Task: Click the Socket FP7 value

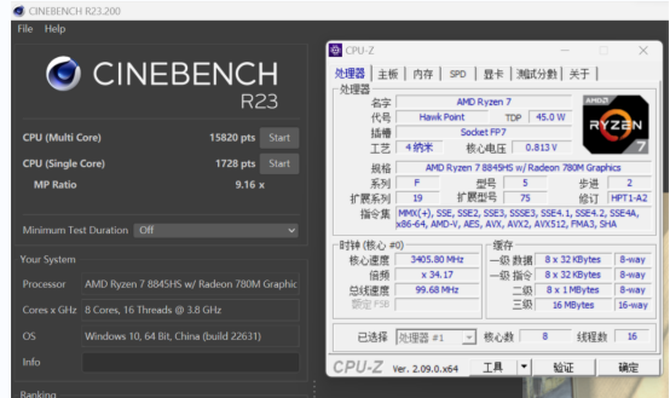Action: pos(484,132)
